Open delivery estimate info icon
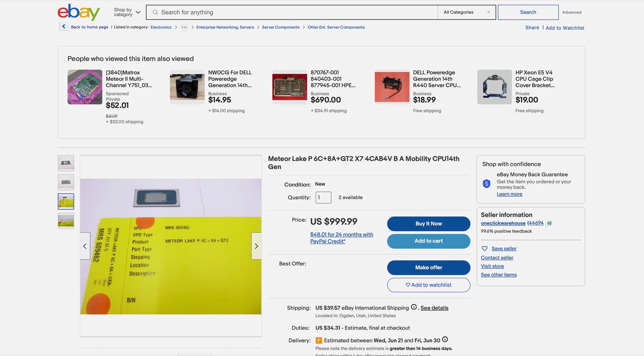This screenshot has width=644, height=356. (x=445, y=340)
